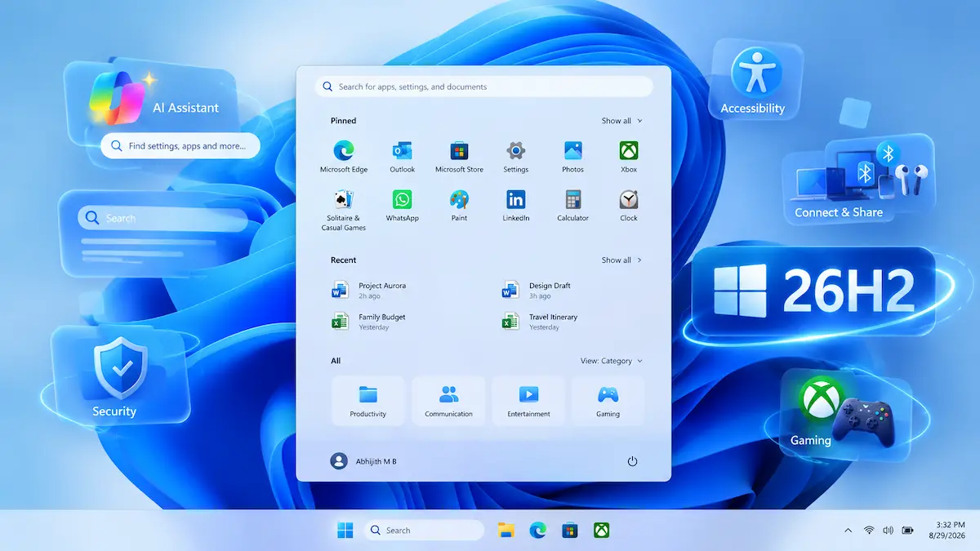
Task: Click the 'Recent' section heading
Action: click(x=343, y=260)
